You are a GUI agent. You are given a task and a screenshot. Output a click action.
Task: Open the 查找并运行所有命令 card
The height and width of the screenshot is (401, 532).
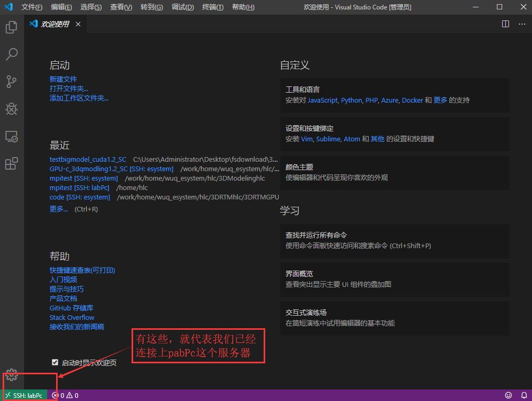tap(395, 241)
